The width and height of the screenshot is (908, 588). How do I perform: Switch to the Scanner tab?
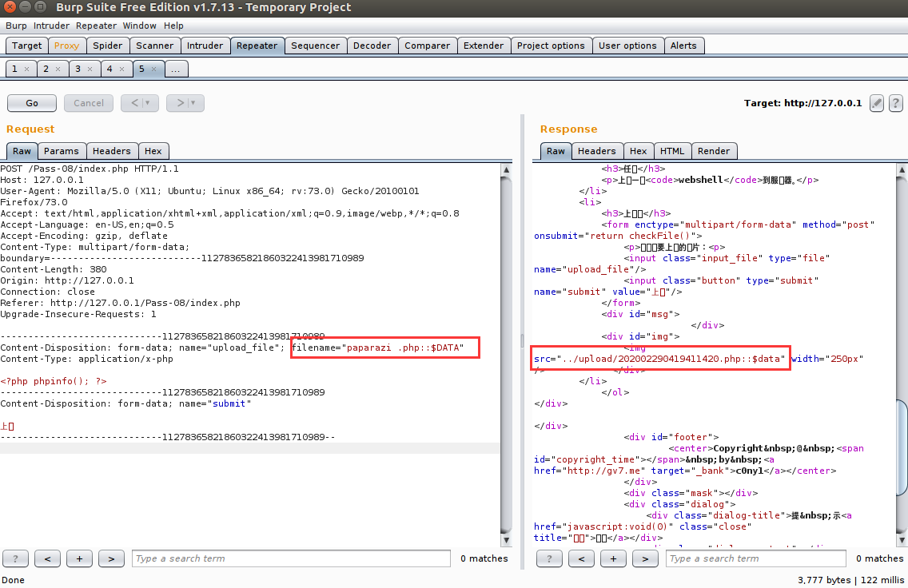[x=154, y=46]
